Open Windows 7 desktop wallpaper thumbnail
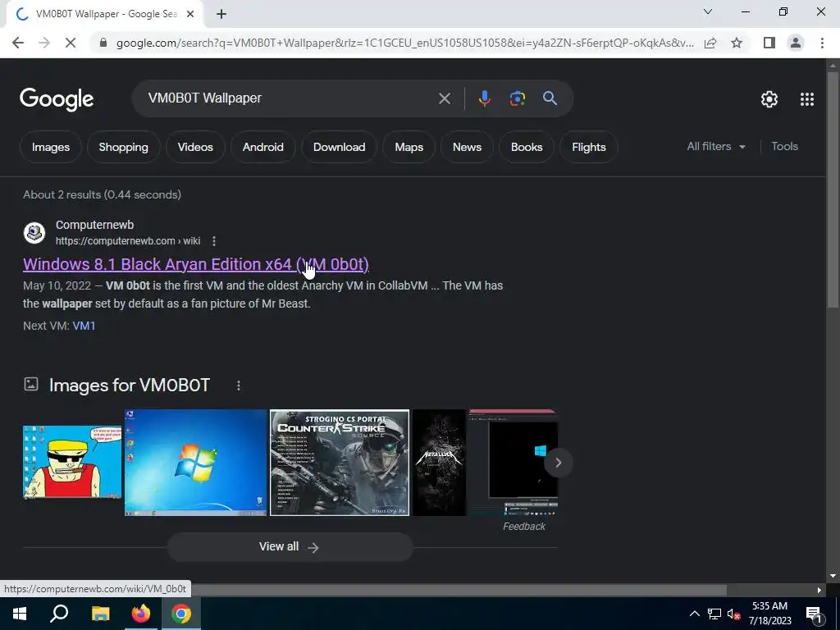Viewport: 840px width, 630px height. [195, 463]
